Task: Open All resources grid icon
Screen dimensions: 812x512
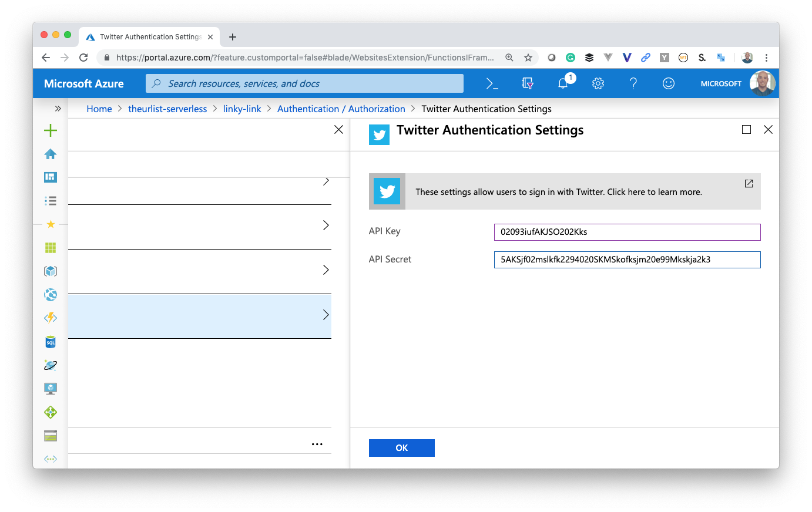Action: pyautogui.click(x=51, y=248)
